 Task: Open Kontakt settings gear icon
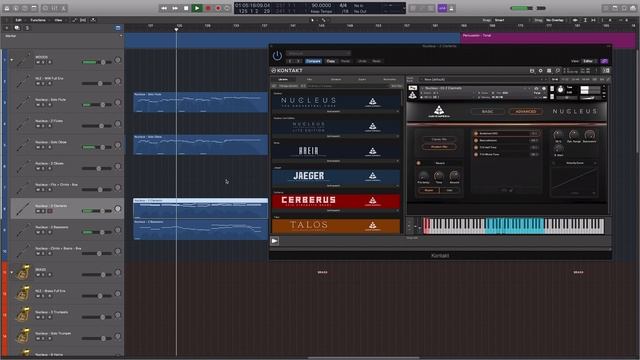tap(540, 71)
